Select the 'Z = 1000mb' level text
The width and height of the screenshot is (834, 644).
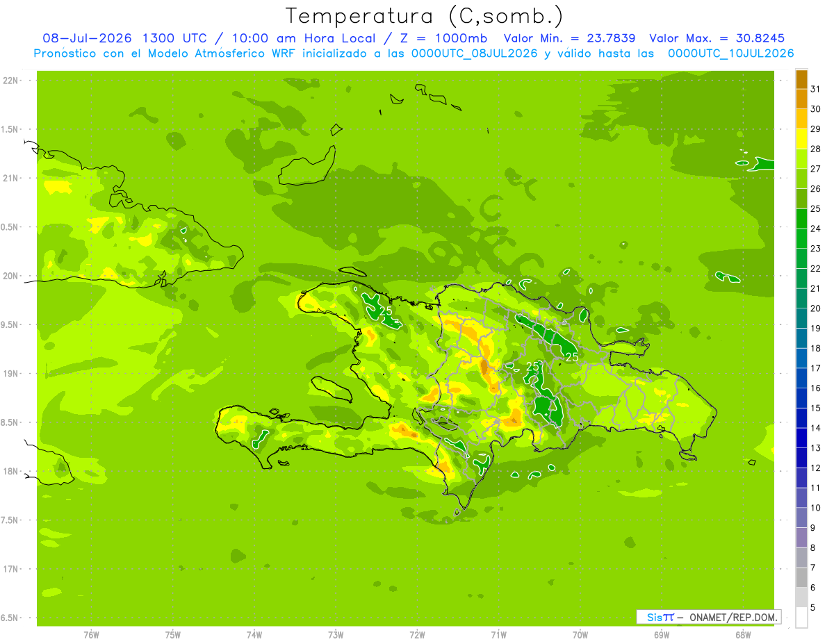443,38
